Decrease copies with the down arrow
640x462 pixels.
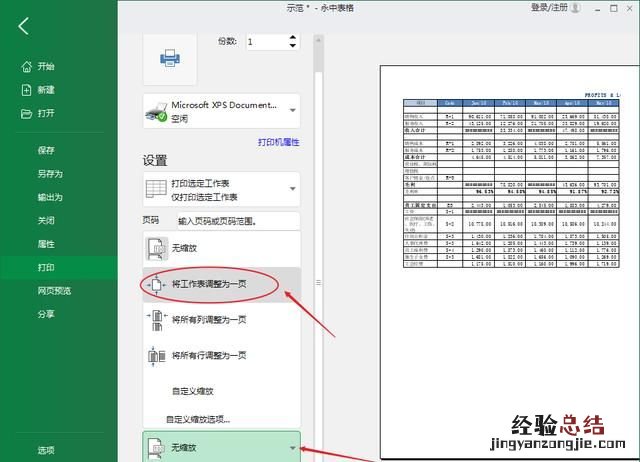click(293, 46)
